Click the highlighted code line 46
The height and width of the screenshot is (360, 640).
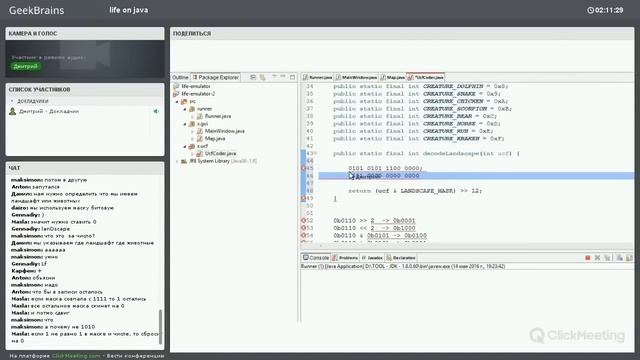tap(476, 176)
